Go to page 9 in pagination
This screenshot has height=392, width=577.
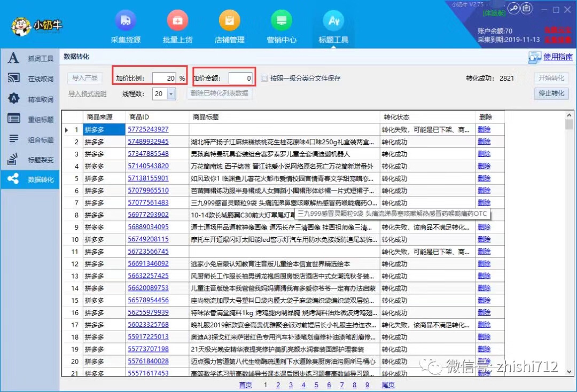(x=367, y=385)
